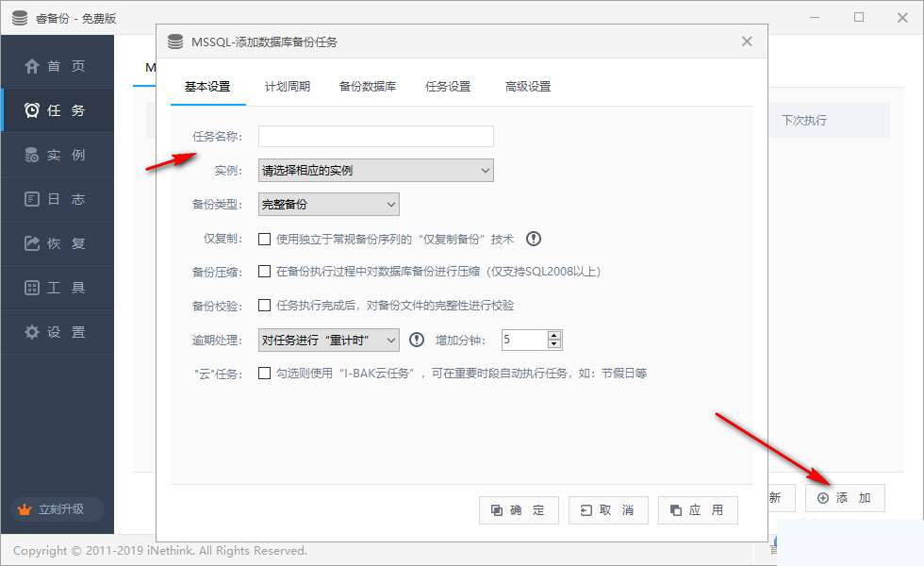Image resolution: width=924 pixels, height=566 pixels.
Task: Open the Instances database icon in sidebar
Action: (32, 155)
